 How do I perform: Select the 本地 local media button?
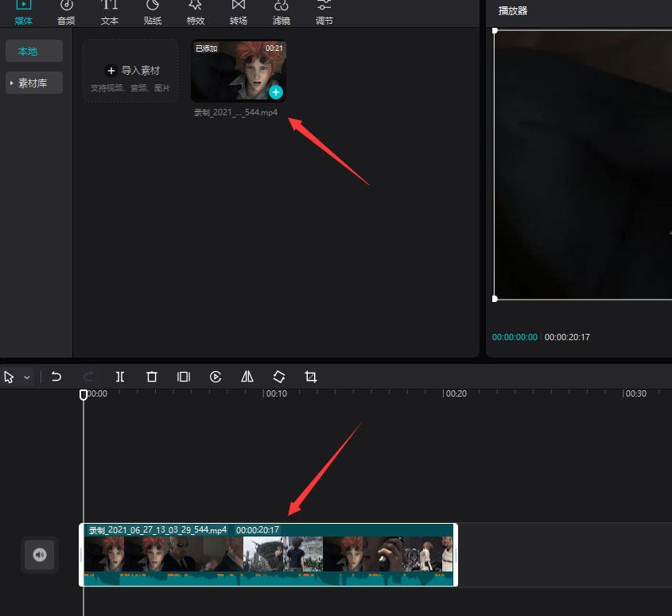pos(33,52)
